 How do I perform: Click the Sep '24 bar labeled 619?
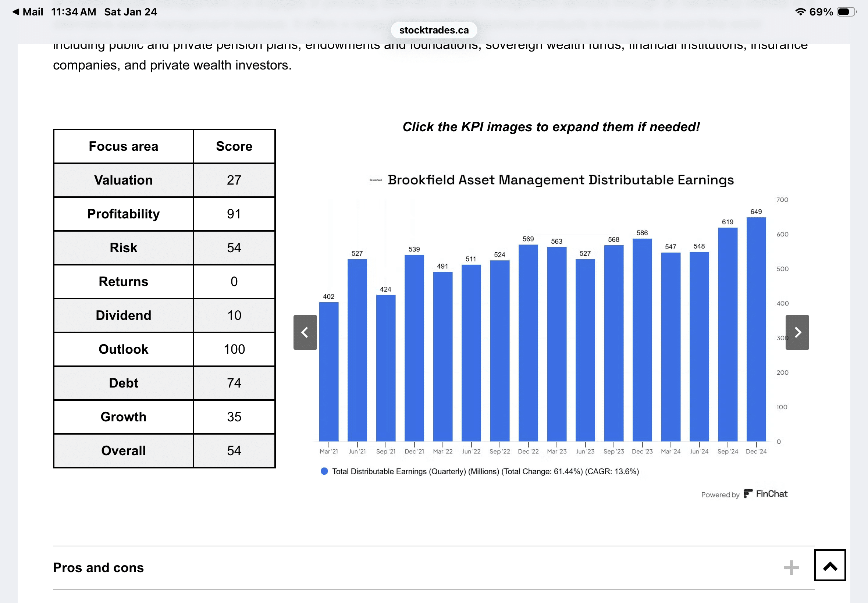(728, 334)
